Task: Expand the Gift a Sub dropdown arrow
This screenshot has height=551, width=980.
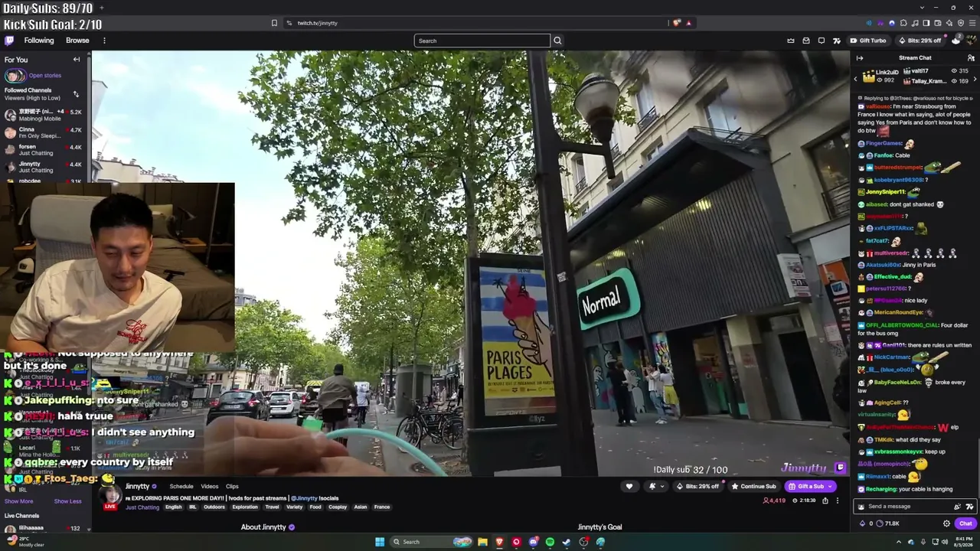Action: [830, 487]
